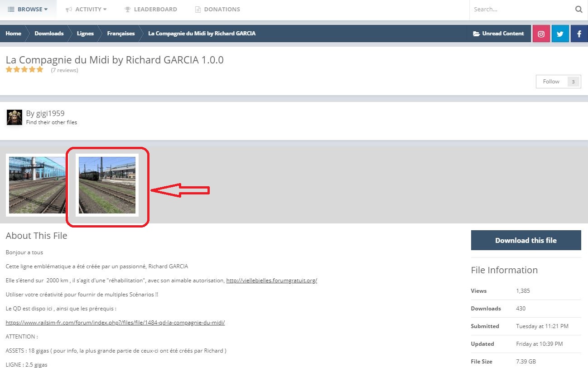588x368 pixels.
Task: Open the first screenshot with blue station canopy
Action: tap(37, 185)
